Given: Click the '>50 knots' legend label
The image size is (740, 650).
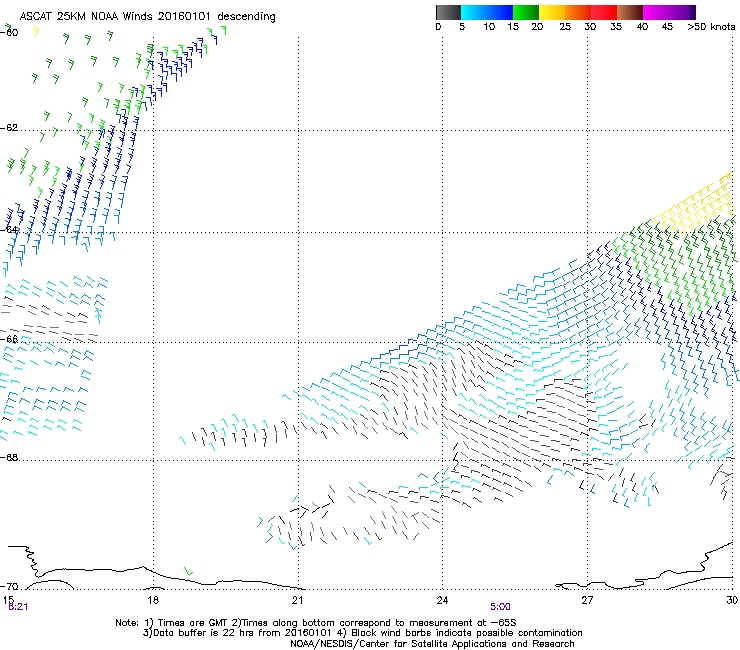Looking at the screenshot, I should [x=711, y=27].
